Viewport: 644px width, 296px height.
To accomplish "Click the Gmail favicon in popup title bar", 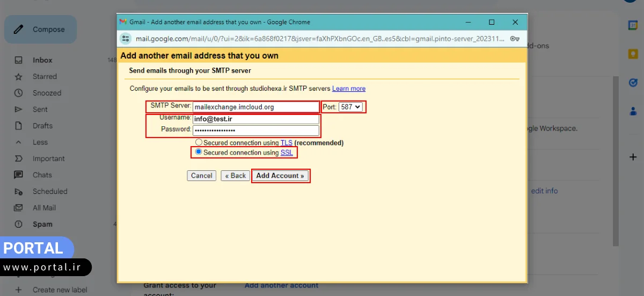I will pyautogui.click(x=123, y=22).
